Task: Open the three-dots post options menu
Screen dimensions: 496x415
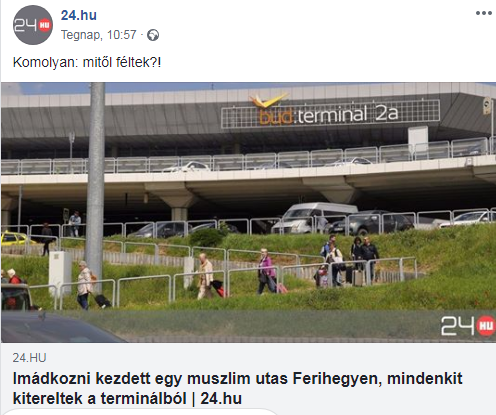Action: pos(484,13)
